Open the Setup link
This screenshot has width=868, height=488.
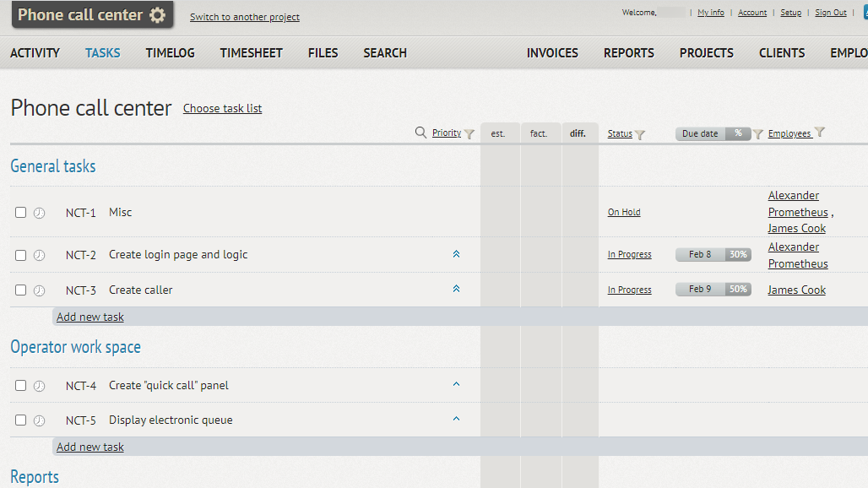click(790, 12)
